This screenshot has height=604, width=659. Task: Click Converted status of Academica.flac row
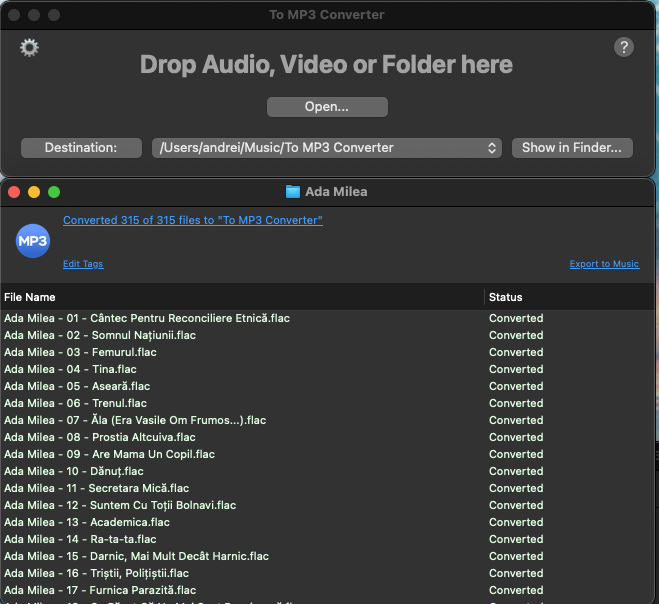(516, 522)
